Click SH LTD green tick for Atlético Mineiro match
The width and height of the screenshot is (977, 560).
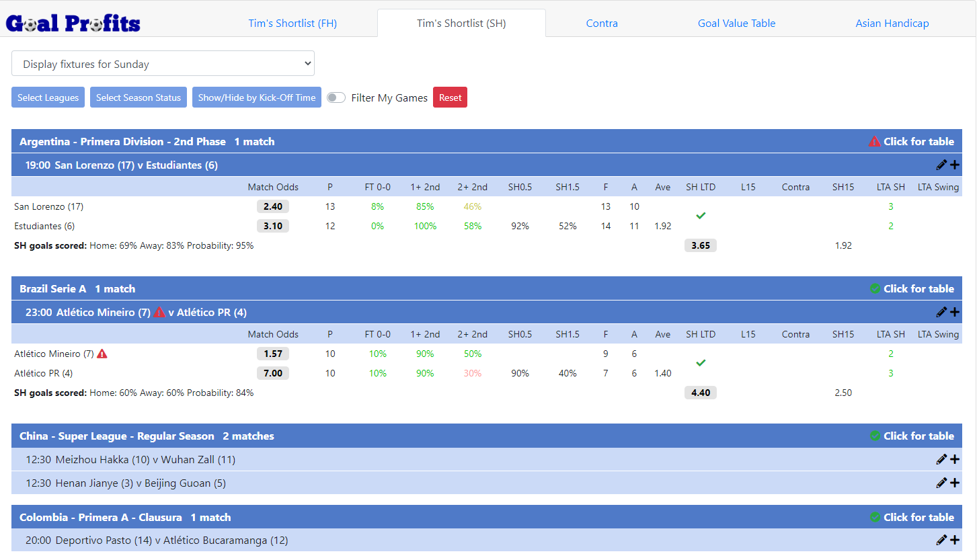[x=701, y=363]
